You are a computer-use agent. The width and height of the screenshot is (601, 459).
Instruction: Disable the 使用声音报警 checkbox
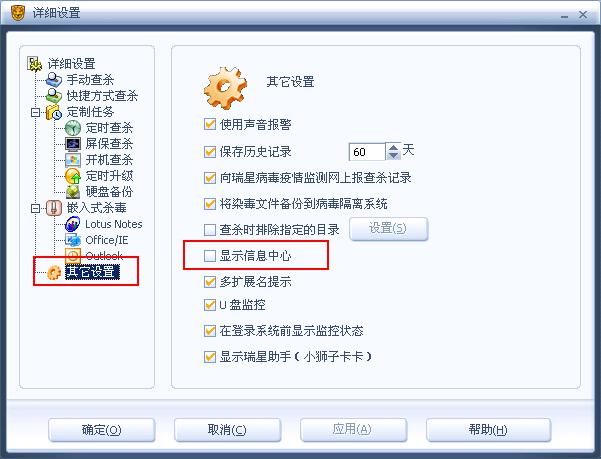(x=210, y=124)
